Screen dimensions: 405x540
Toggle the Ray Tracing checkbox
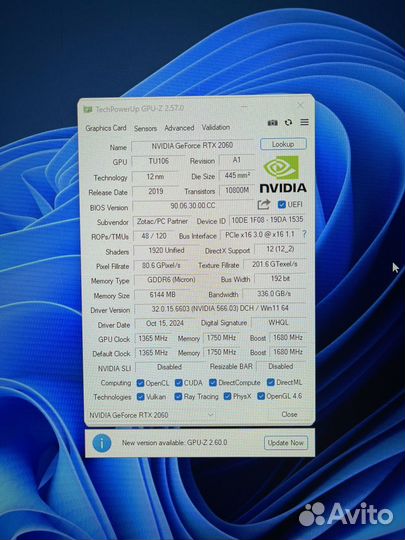pos(178,397)
